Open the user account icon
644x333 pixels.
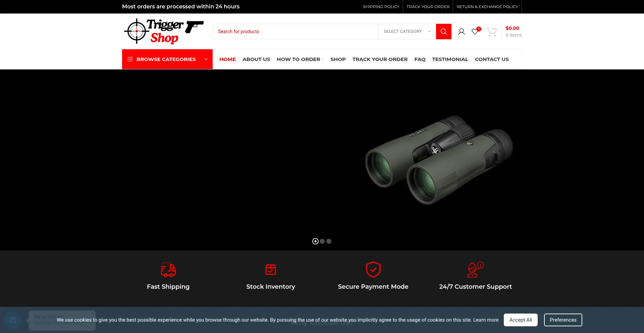[462, 32]
